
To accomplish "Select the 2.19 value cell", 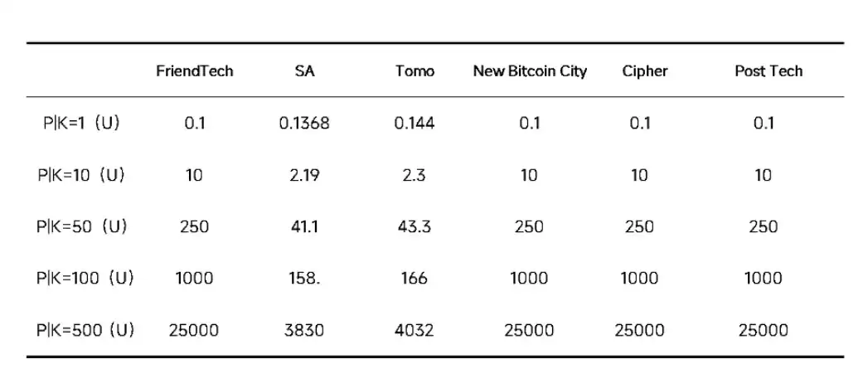I will [x=304, y=175].
